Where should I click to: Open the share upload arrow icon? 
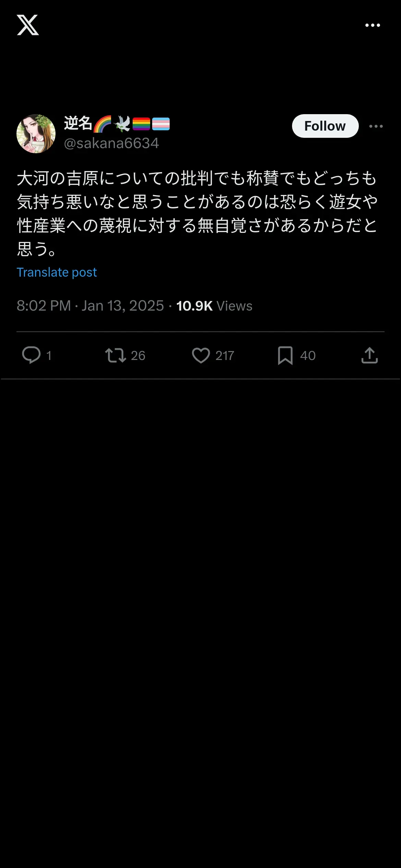[x=369, y=355]
